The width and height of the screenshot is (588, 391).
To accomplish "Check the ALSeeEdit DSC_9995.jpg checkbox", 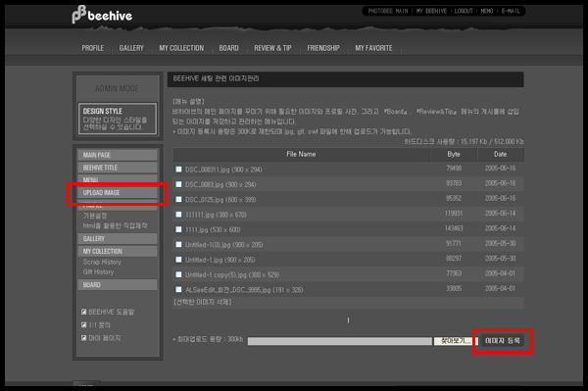I will click(178, 289).
